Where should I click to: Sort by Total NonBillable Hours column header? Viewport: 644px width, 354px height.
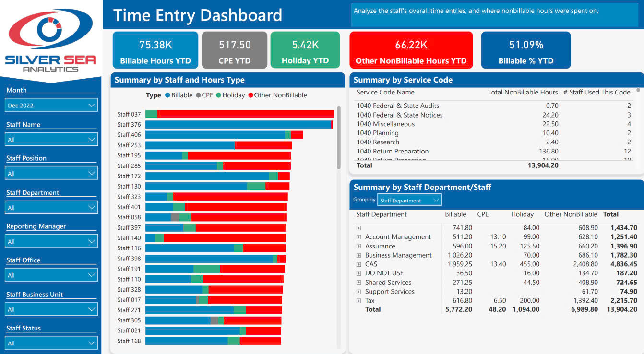pos(523,93)
